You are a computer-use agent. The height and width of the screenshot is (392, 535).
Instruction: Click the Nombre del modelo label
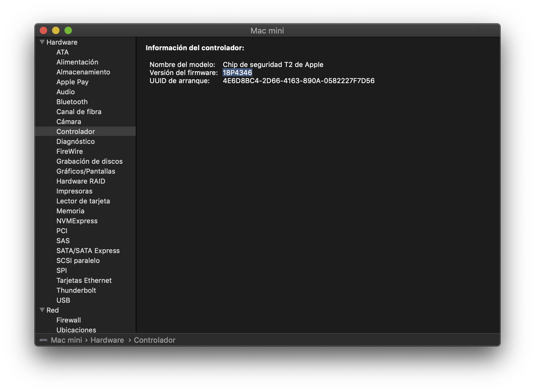tap(182, 65)
